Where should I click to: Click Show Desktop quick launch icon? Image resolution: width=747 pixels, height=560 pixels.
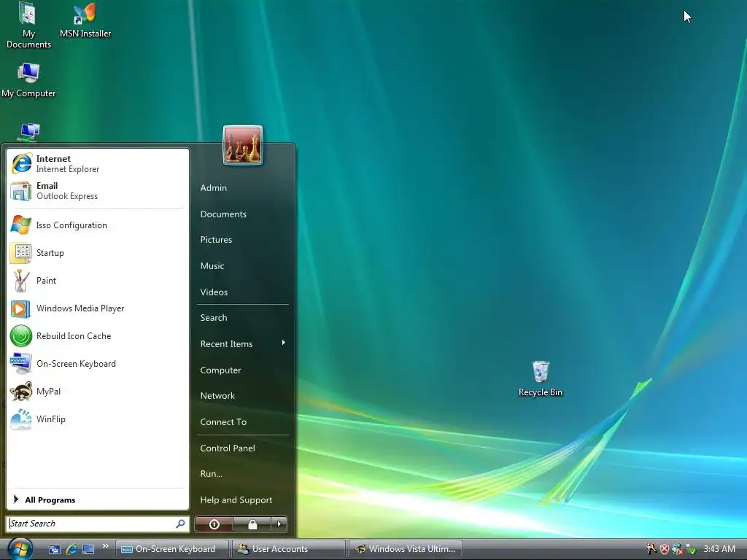point(88,549)
